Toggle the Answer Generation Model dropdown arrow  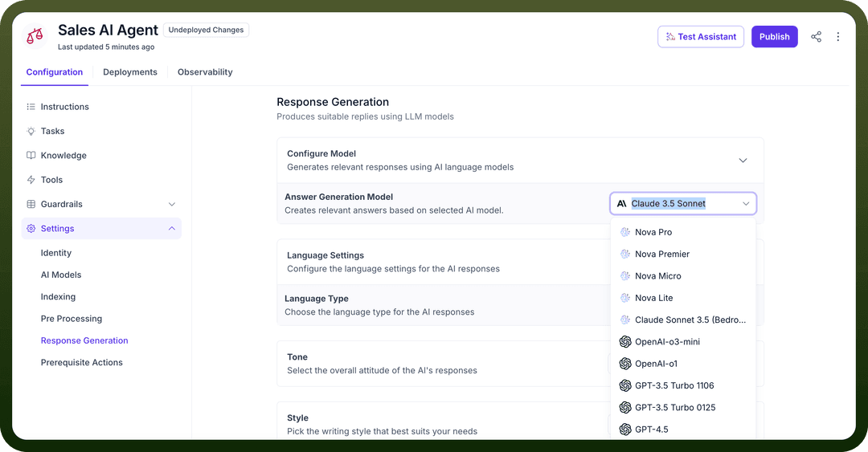click(x=746, y=204)
